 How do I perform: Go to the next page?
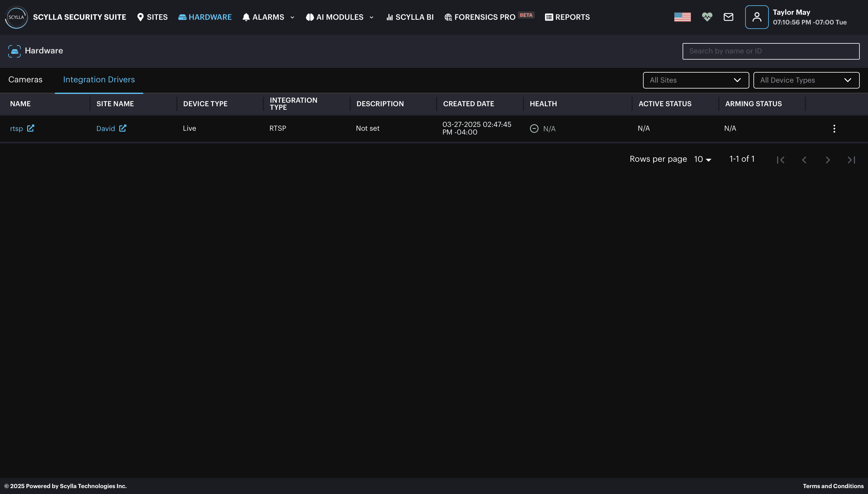coord(828,160)
